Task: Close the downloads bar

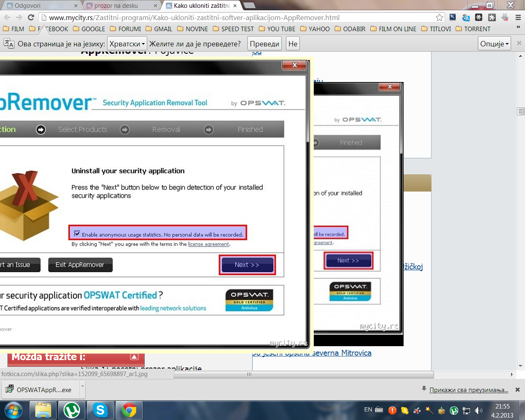Action: 517,390
